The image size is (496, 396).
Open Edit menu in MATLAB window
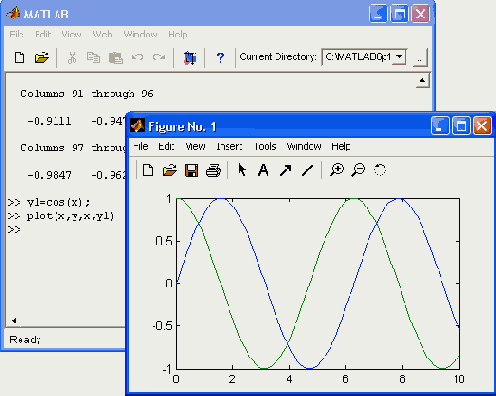43,34
